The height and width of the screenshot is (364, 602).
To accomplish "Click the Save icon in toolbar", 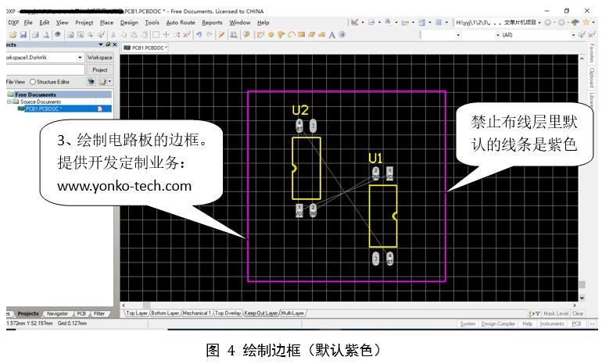I will (x=23, y=34).
